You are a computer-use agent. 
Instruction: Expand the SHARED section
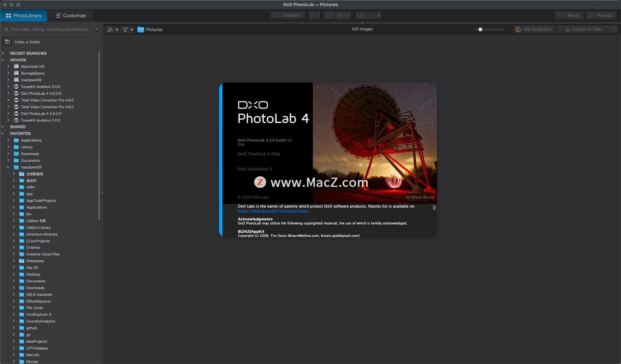coord(3,127)
